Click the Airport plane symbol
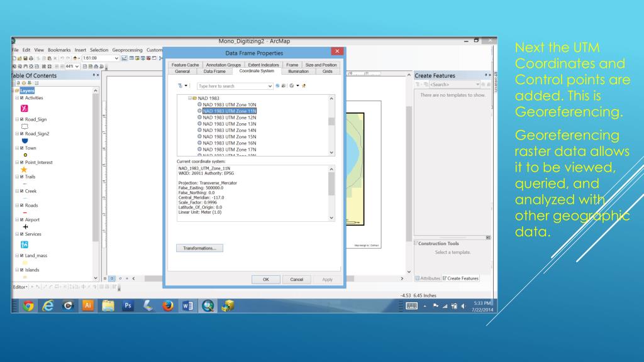Image resolution: width=644 pixels, height=362 pixels. click(25, 226)
